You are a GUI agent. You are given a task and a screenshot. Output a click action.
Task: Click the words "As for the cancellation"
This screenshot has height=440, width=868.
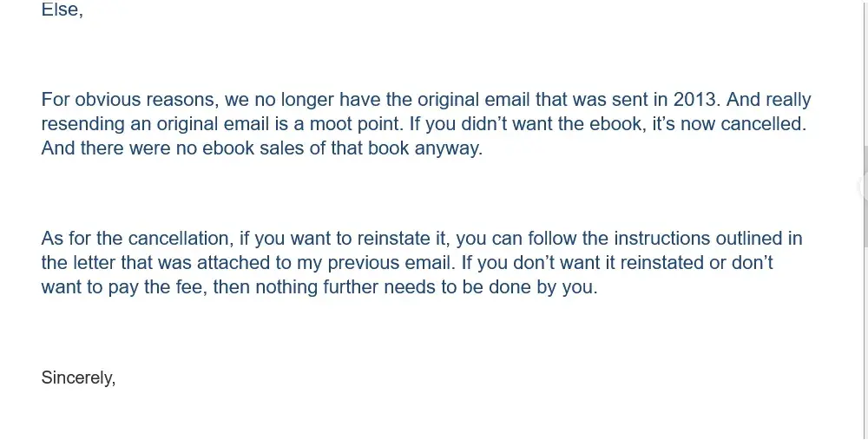pos(137,238)
